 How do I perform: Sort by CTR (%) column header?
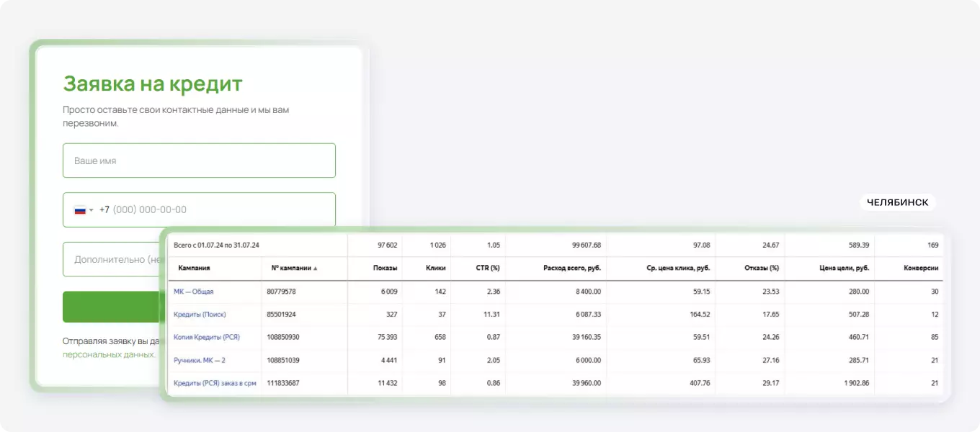(486, 268)
